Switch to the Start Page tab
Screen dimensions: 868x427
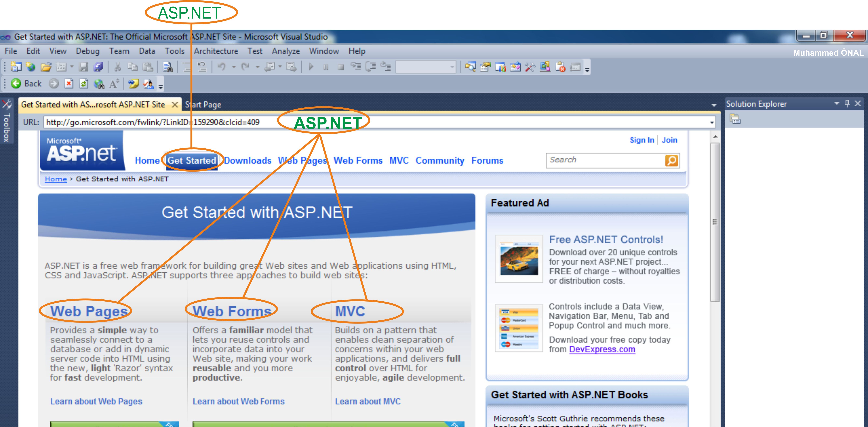tap(203, 105)
